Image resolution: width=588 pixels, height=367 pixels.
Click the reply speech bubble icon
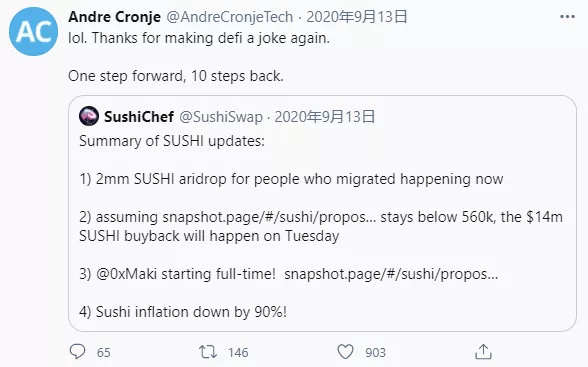[x=78, y=352]
